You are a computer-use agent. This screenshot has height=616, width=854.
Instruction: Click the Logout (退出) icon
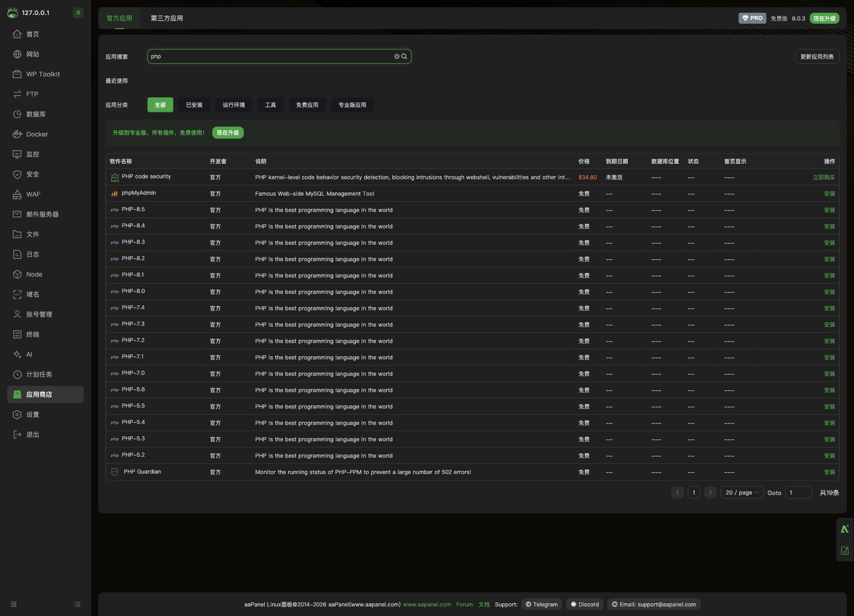pos(17,434)
